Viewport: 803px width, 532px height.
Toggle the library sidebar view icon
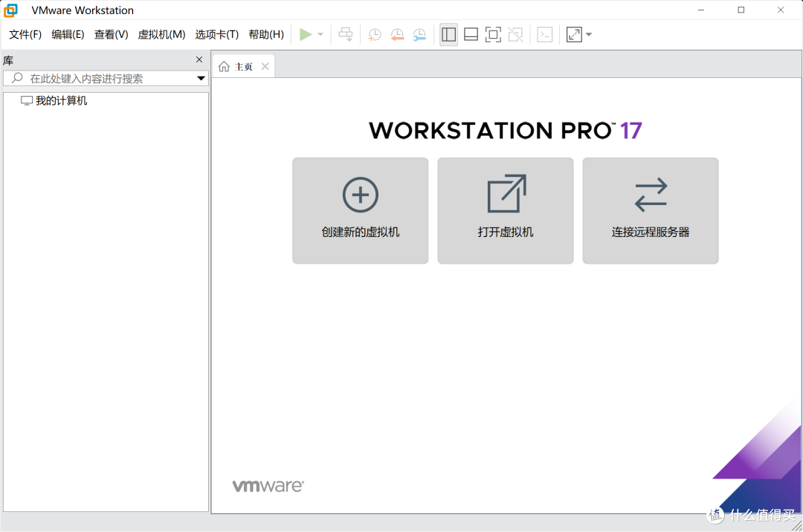(x=448, y=34)
